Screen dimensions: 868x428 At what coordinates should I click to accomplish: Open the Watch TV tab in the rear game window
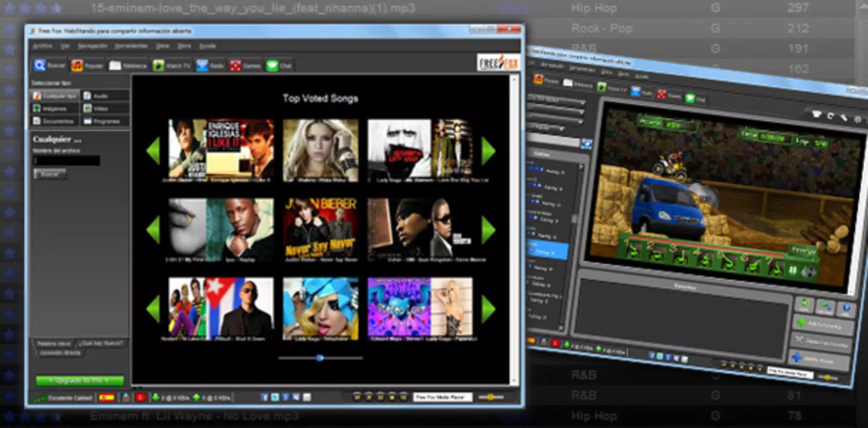coord(612,88)
